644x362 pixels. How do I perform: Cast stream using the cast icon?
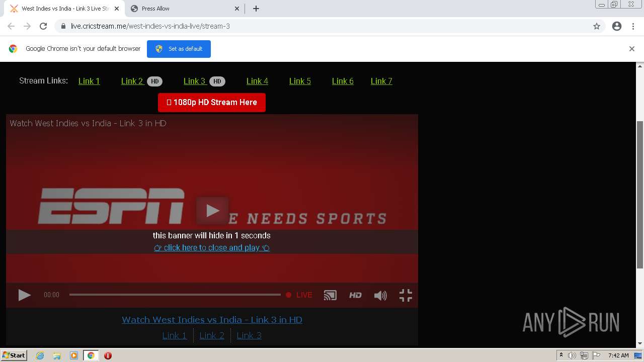point(330,295)
